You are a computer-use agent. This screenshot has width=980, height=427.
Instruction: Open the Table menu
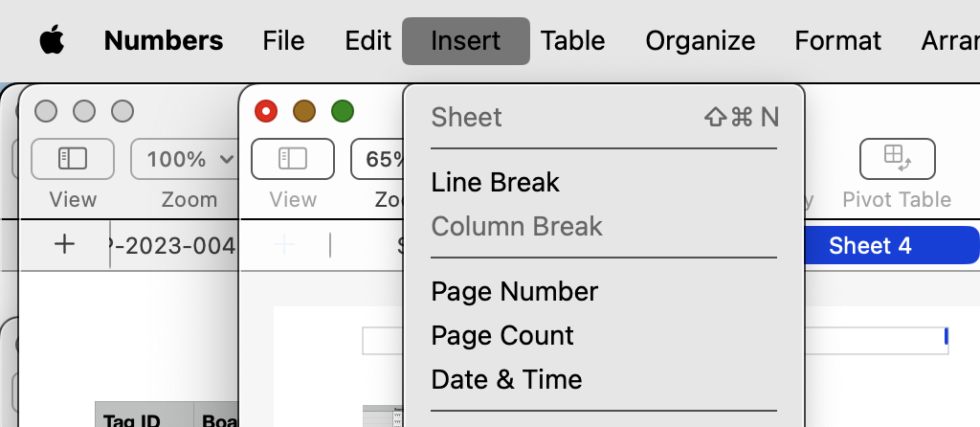tap(572, 41)
